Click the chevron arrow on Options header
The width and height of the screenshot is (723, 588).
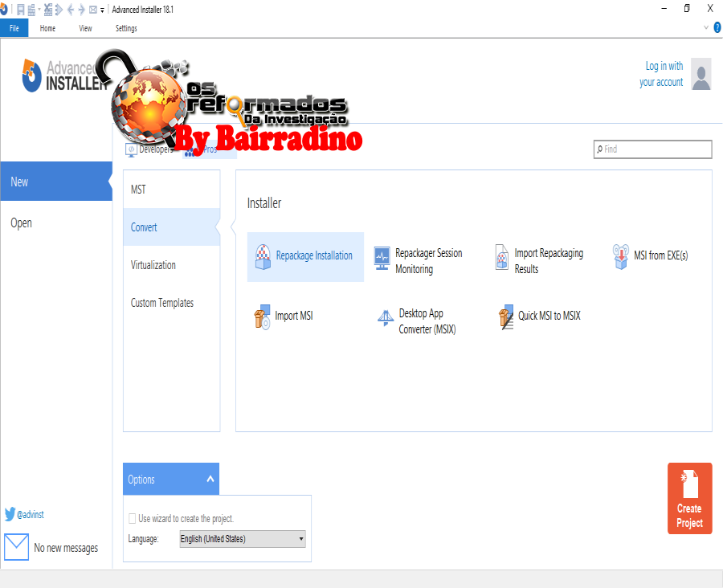(210, 479)
